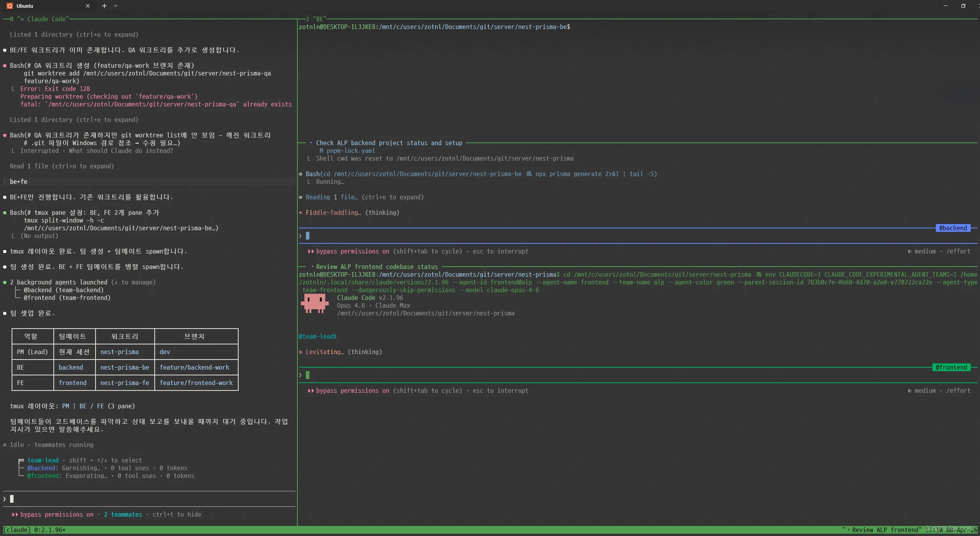
Task: Click the 2 teammates link in status bar
Action: point(123,515)
